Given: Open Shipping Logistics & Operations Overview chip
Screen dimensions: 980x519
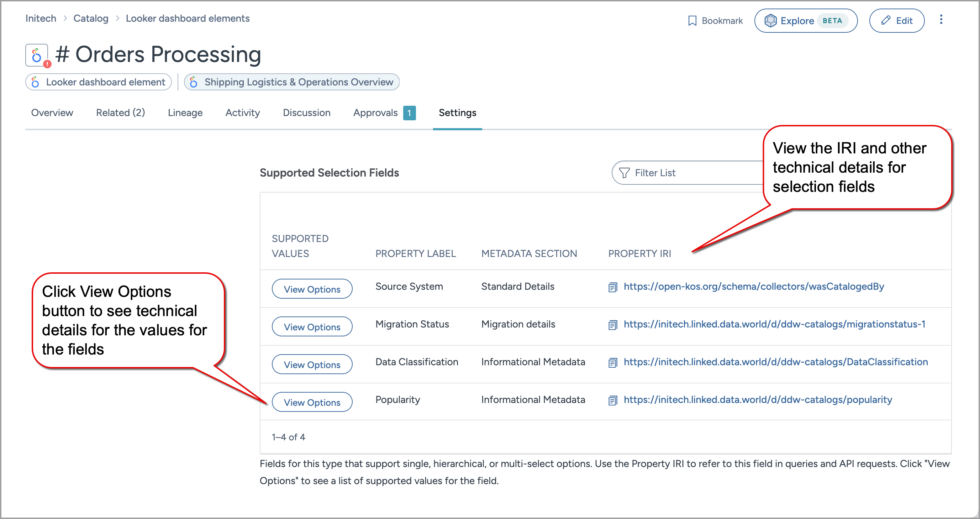Looking at the screenshot, I should click(x=291, y=82).
